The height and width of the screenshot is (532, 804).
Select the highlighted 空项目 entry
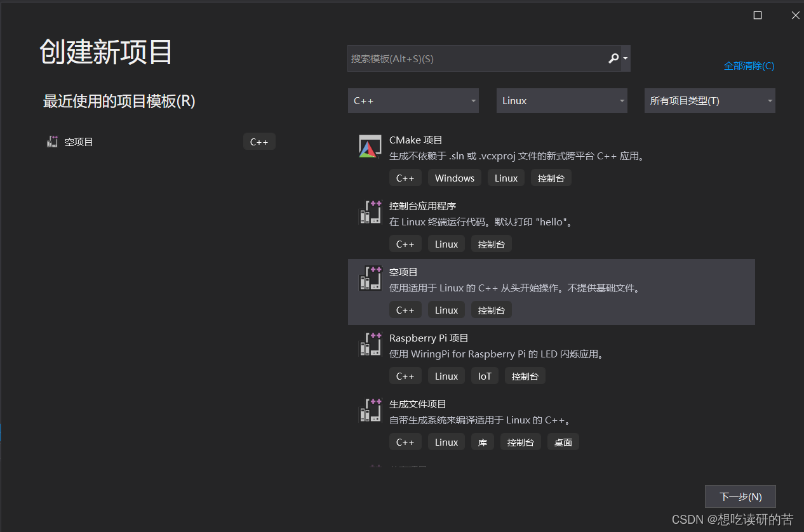click(x=551, y=292)
